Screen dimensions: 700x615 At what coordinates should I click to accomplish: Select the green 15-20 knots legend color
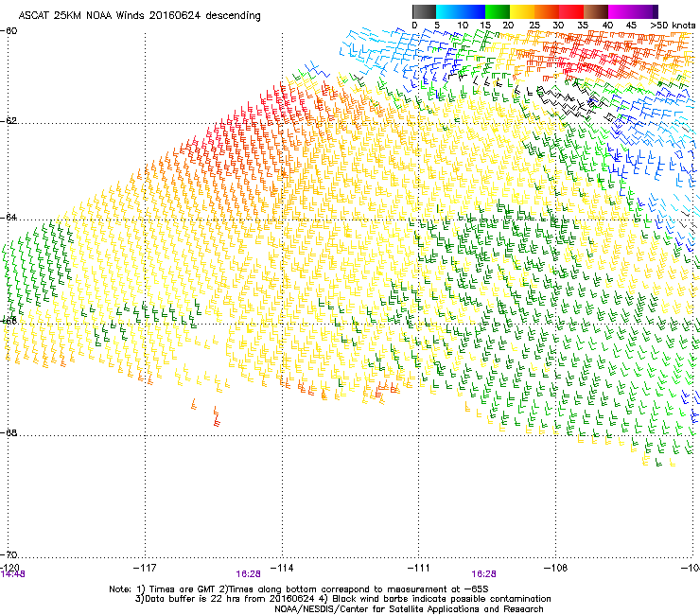pos(498,11)
